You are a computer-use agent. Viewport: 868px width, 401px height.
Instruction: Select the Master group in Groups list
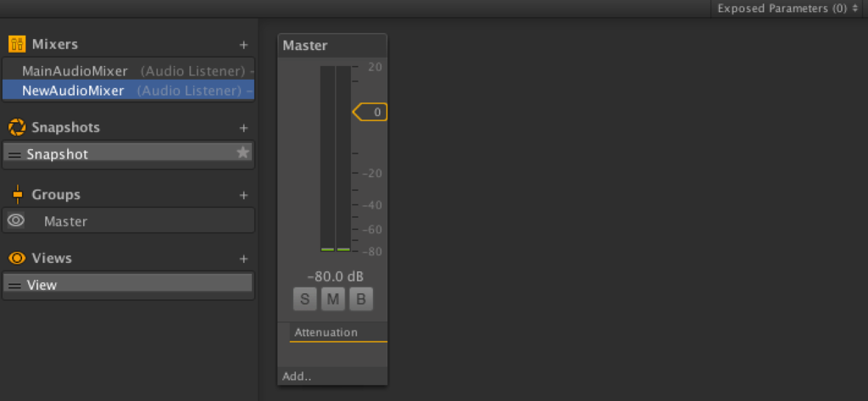click(129, 221)
